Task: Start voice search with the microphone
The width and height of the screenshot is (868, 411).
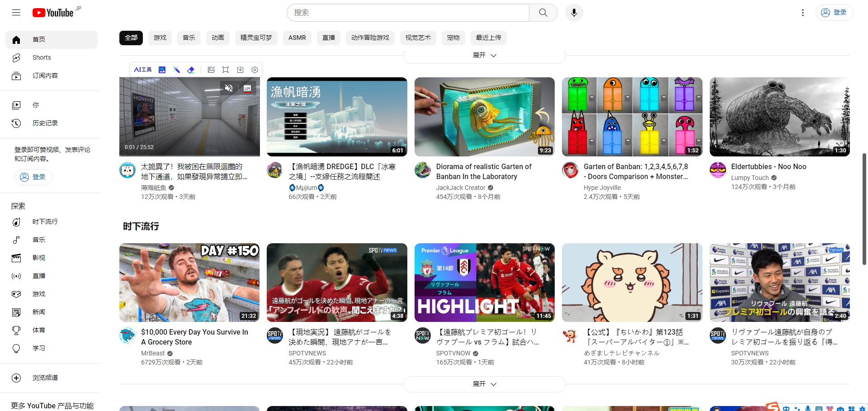Action: [574, 13]
